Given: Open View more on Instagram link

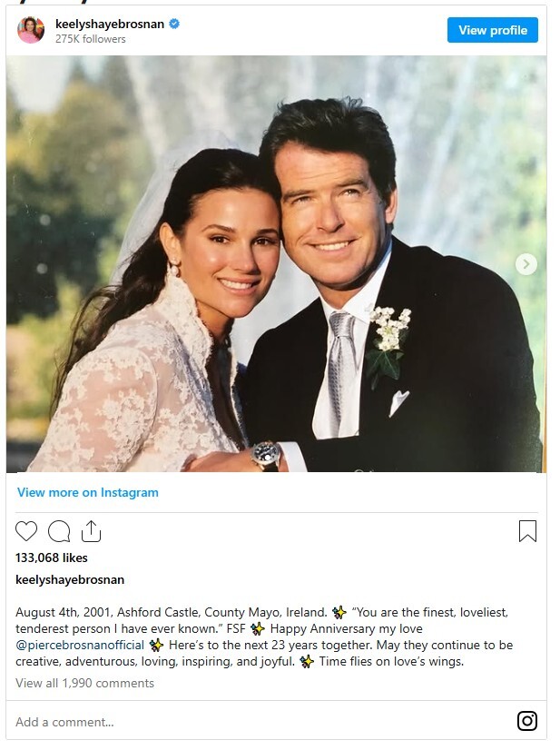Looking at the screenshot, I should point(87,492).
